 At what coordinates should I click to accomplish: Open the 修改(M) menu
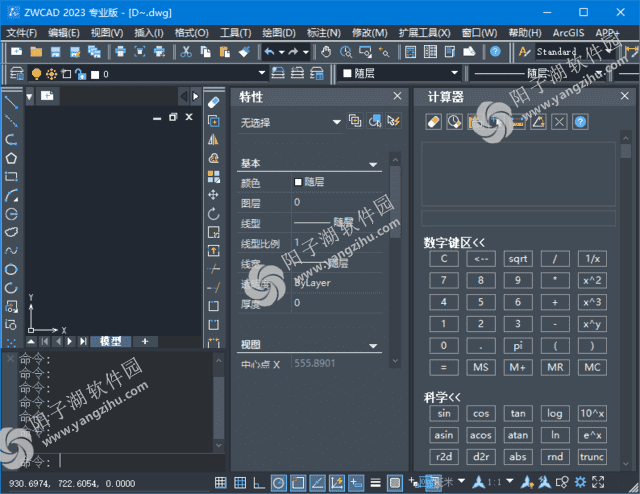[x=370, y=33]
